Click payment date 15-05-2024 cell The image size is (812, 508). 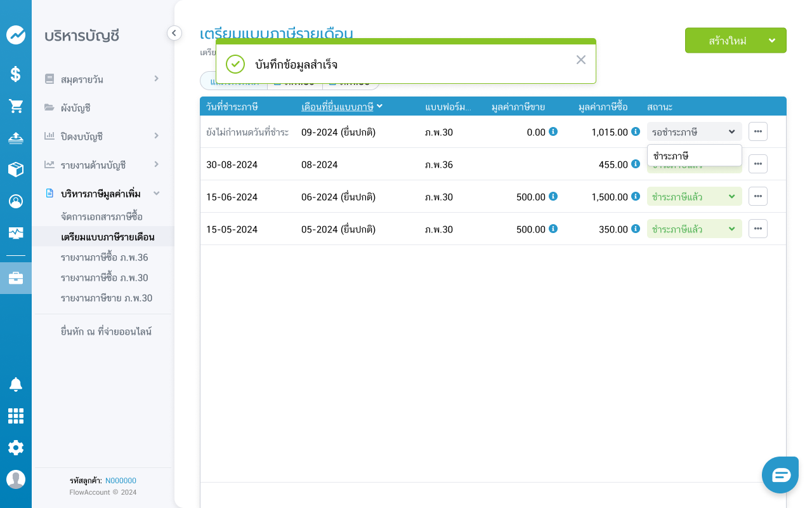(232, 229)
